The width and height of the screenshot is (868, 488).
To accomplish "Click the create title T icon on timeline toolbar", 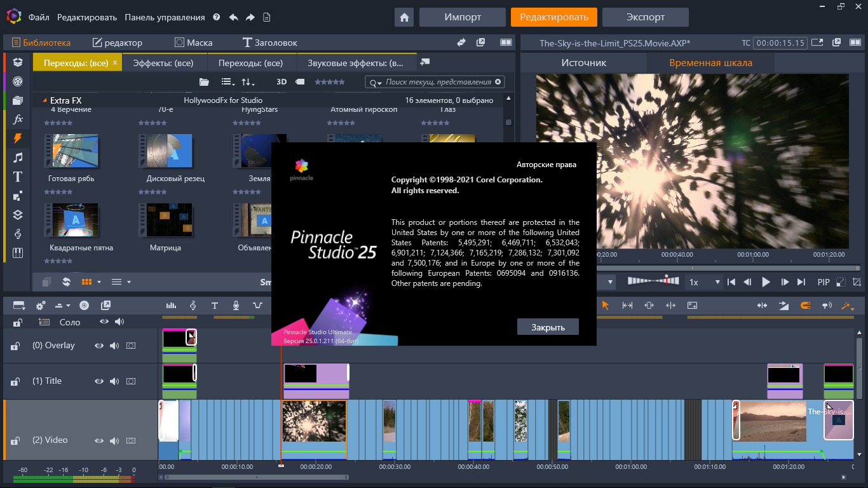I will click(x=215, y=306).
